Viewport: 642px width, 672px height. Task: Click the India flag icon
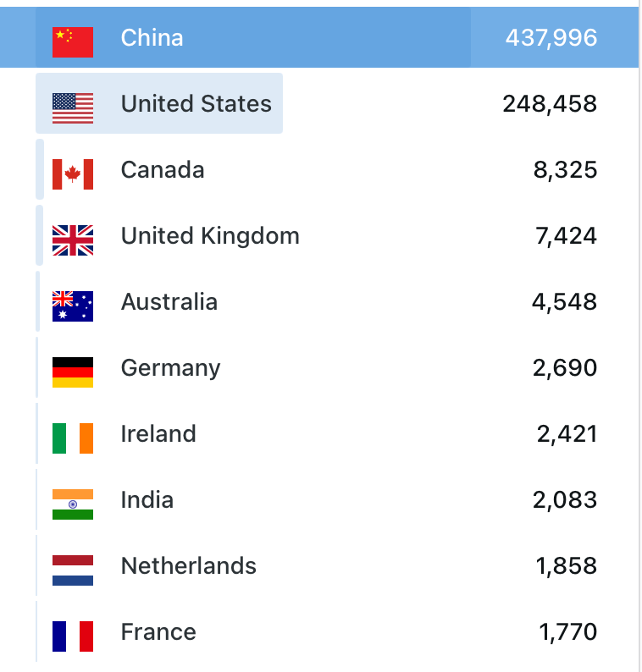coord(73,501)
